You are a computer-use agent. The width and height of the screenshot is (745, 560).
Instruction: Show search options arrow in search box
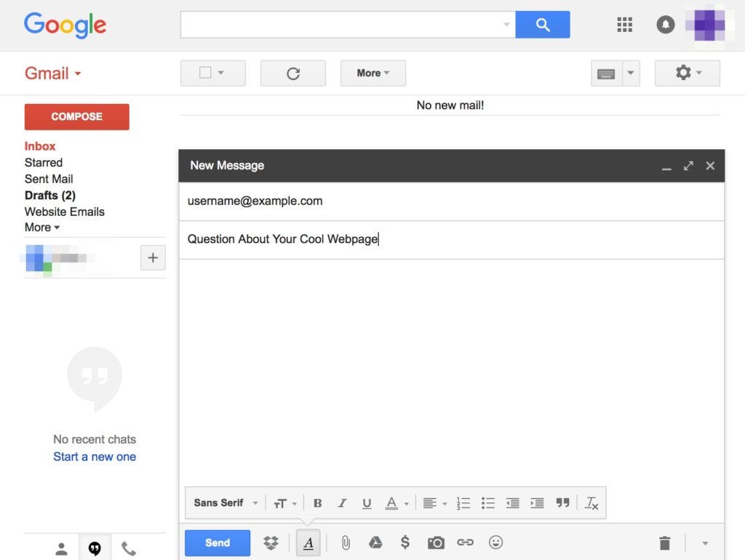tap(506, 24)
